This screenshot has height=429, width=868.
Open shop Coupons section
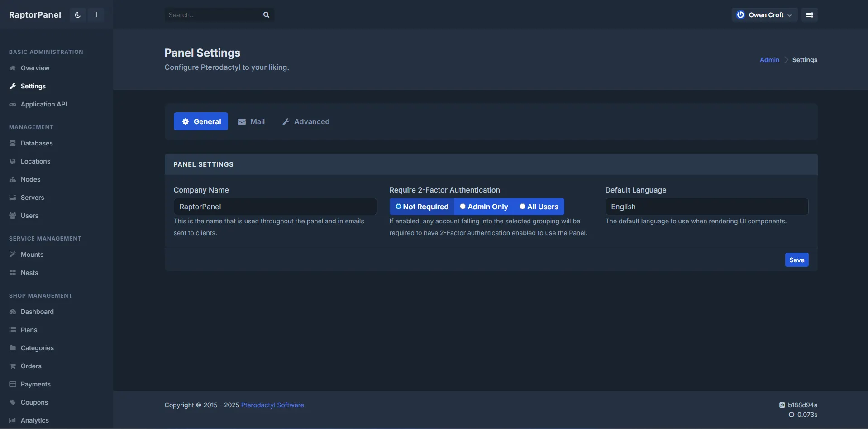click(34, 402)
